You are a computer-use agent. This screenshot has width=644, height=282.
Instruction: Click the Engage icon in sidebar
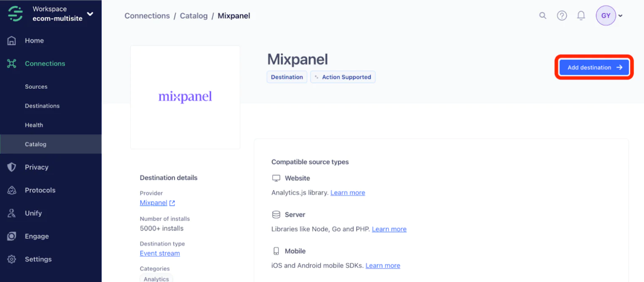(x=12, y=237)
